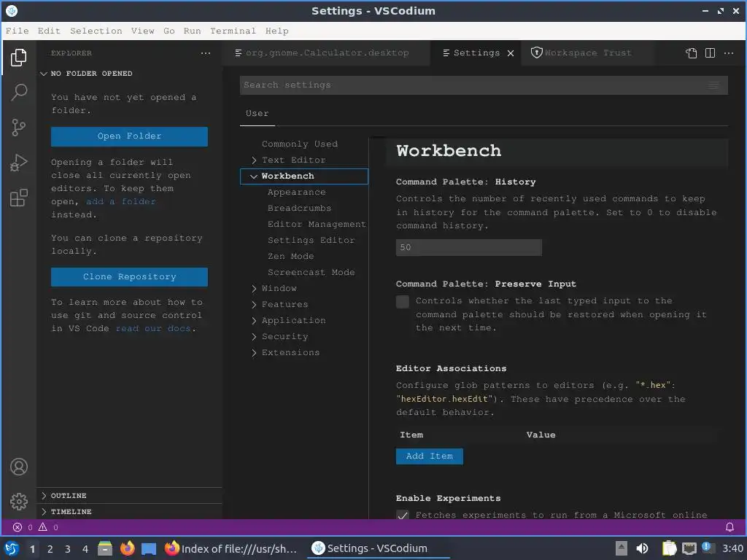Open the Extensions view
Viewport: 747px width, 560px height.
click(x=18, y=198)
